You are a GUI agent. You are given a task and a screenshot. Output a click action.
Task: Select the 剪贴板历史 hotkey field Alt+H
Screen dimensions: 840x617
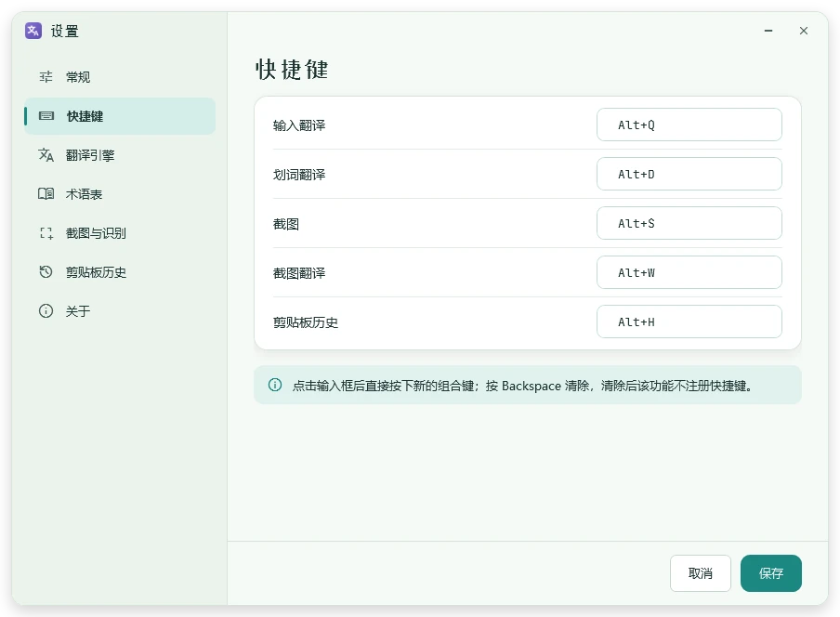(x=689, y=322)
